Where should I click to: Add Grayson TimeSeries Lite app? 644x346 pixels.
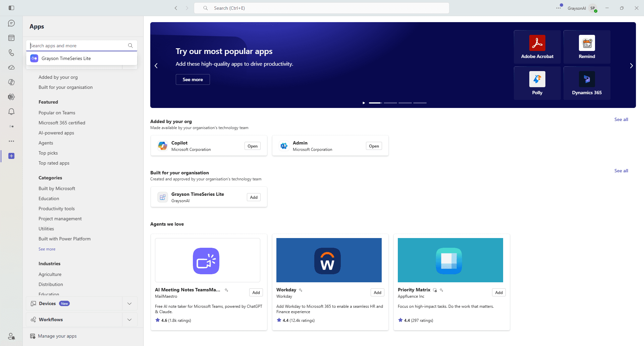click(x=254, y=197)
